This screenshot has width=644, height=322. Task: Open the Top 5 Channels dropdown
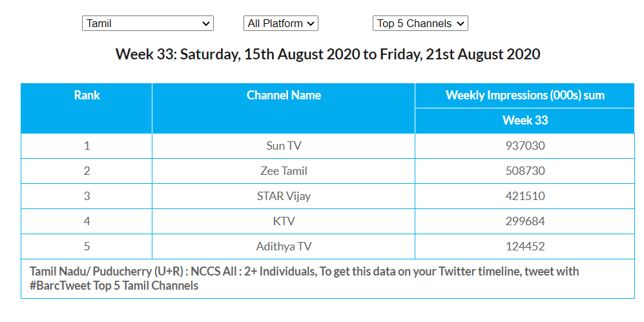420,23
